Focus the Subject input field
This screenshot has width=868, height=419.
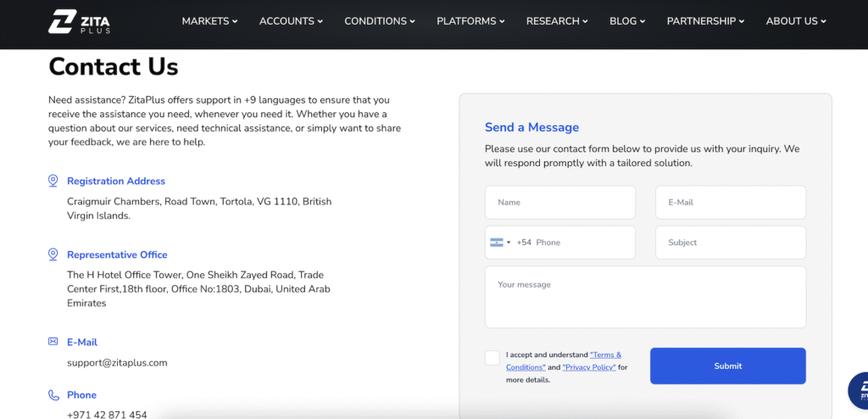(731, 243)
